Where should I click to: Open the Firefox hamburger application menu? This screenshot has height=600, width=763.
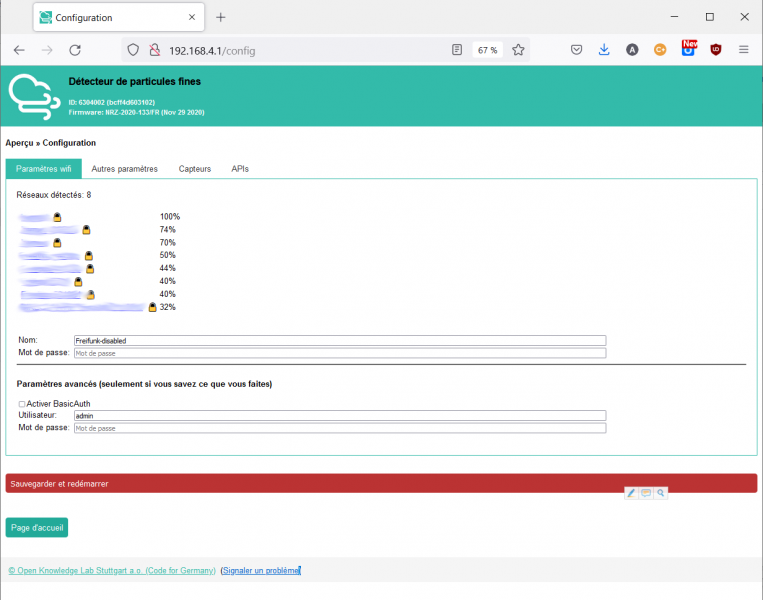pyautogui.click(x=743, y=50)
